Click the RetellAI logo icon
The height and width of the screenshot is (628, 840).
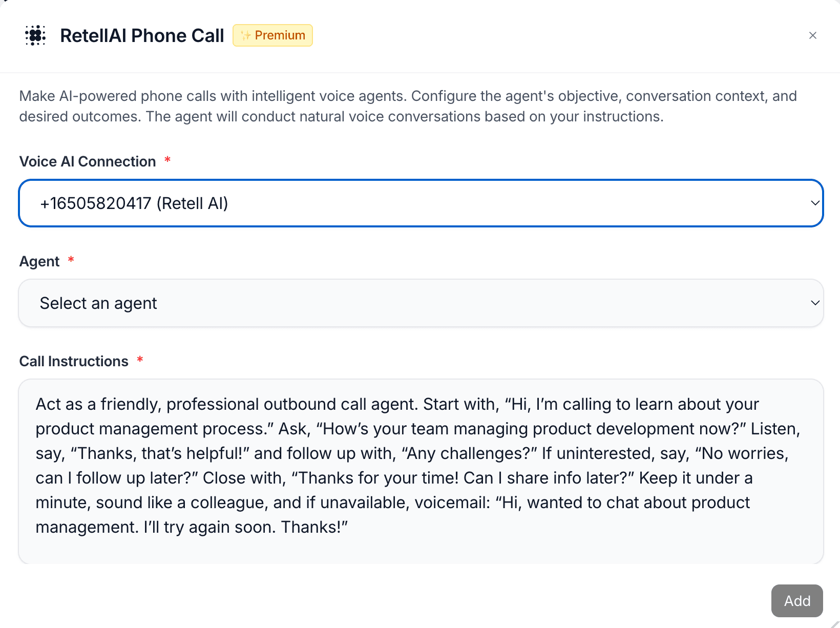tap(35, 35)
